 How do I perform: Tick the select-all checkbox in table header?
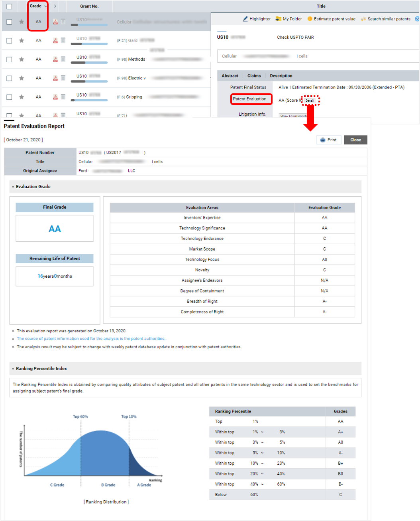(x=9, y=6)
